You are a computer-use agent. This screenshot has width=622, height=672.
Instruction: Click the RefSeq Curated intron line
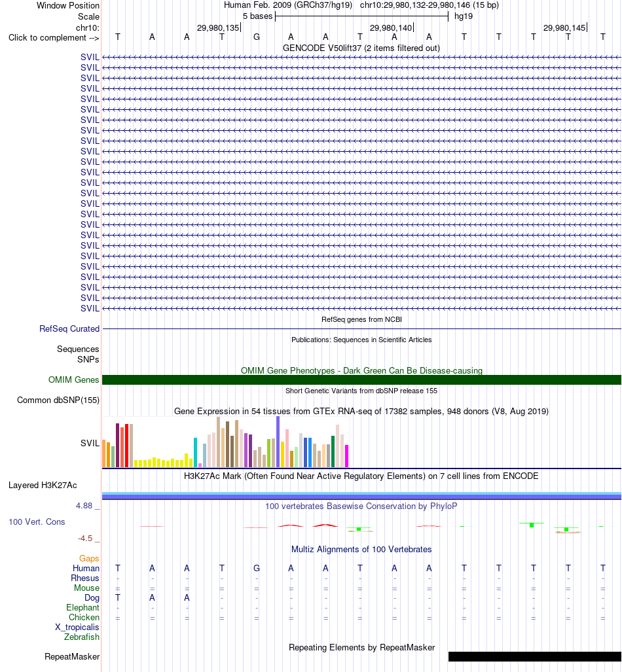point(361,328)
